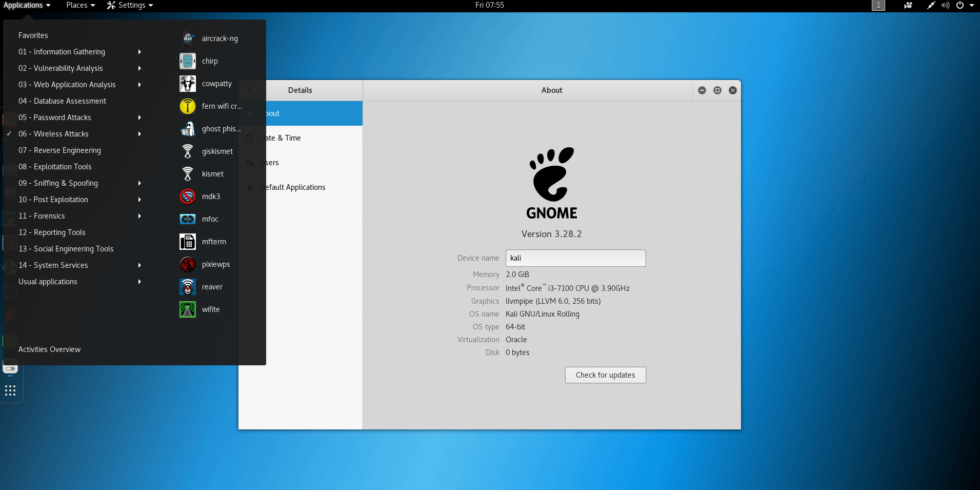
Task: Open mfterm icon
Action: [188, 242]
